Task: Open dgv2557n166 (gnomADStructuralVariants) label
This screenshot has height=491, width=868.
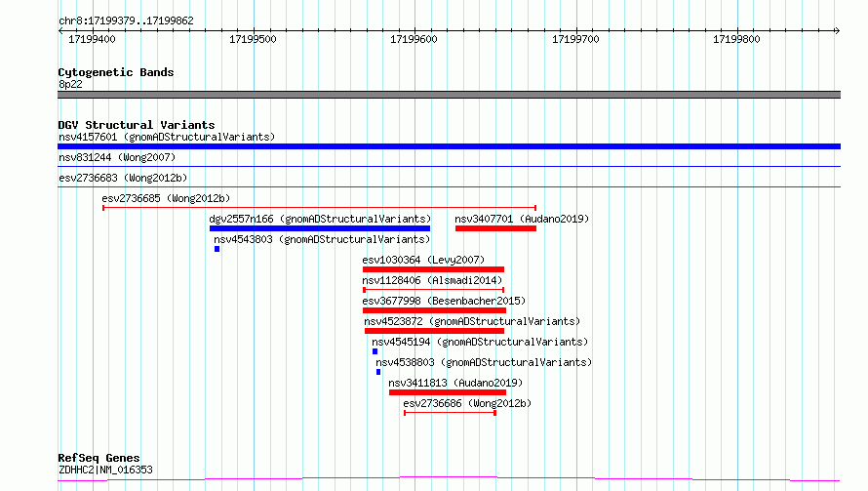Action: pos(320,219)
